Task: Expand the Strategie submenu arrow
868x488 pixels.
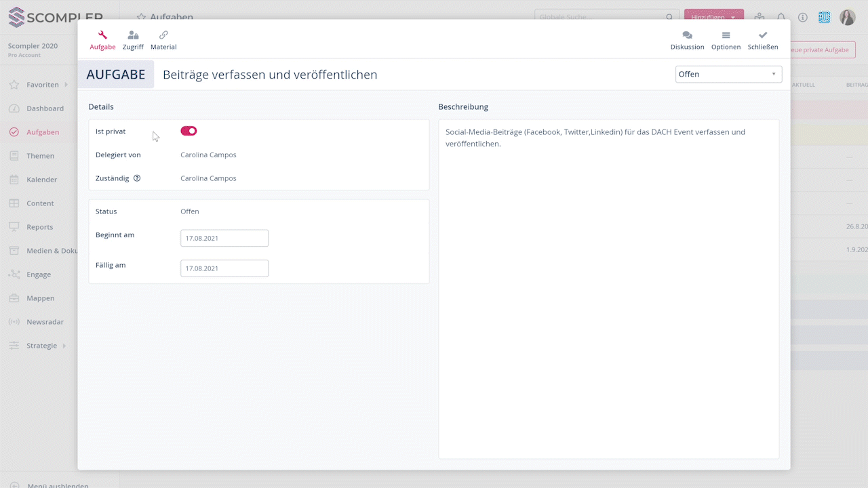Action: point(64,346)
